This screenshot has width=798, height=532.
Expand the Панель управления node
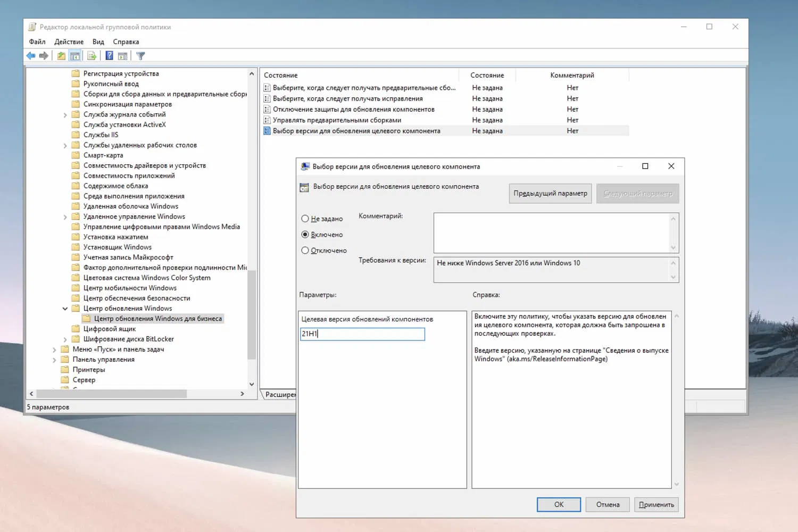(x=54, y=360)
